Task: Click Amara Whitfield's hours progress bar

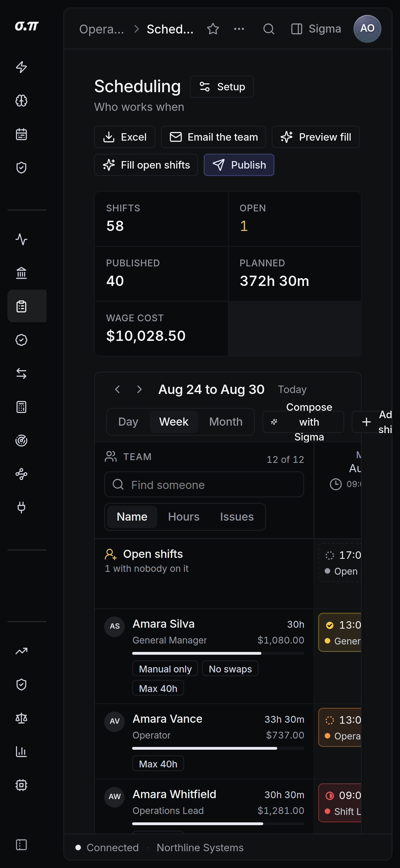Action: click(x=218, y=824)
